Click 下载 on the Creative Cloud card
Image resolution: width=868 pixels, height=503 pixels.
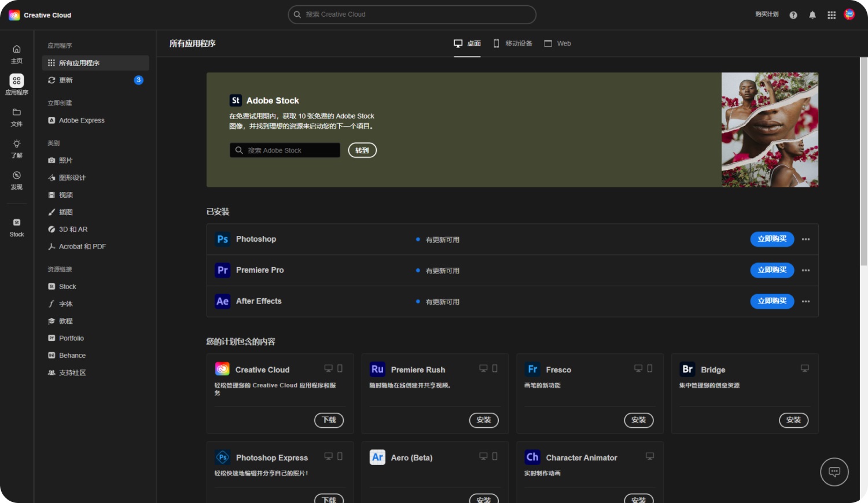[x=329, y=420]
